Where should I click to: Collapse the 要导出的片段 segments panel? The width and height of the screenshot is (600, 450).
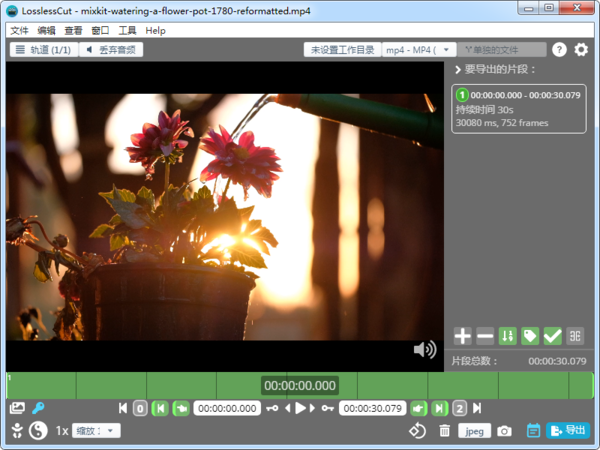point(458,70)
